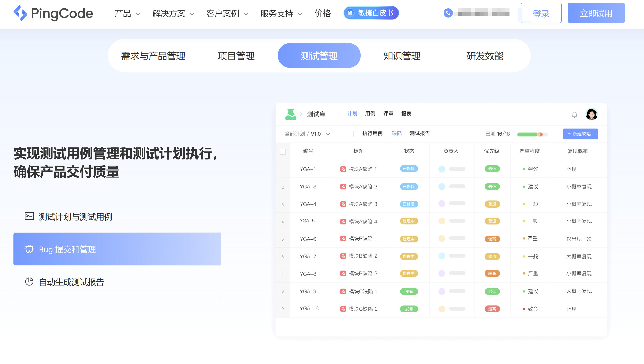
Task: Click the bug icon beside 模块A缺陷 1
Action: click(343, 169)
